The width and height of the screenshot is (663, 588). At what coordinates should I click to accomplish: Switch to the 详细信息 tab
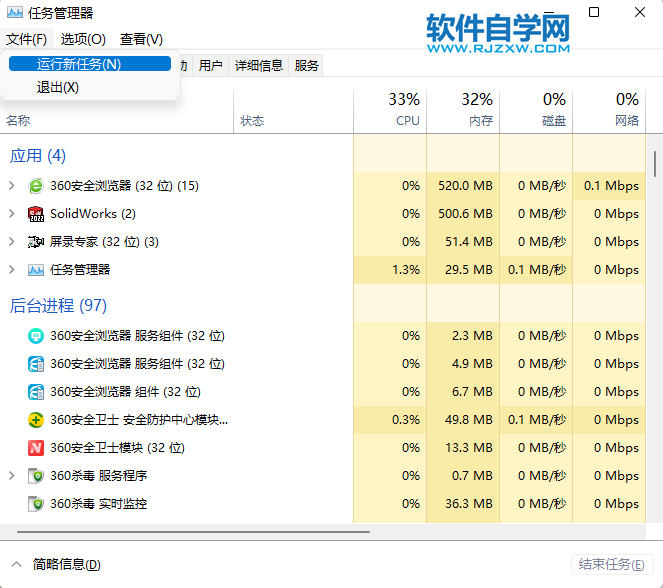click(x=259, y=66)
